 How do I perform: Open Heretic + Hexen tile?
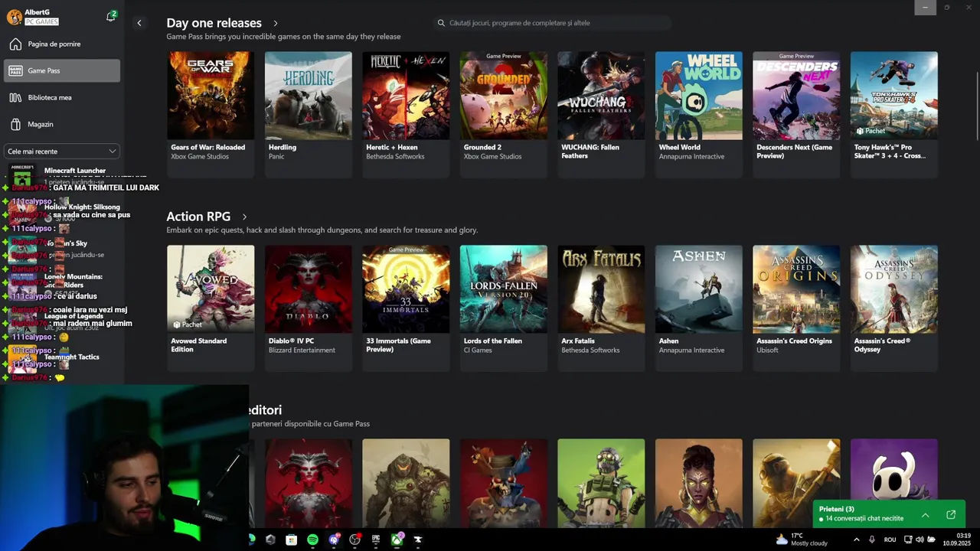406,114
